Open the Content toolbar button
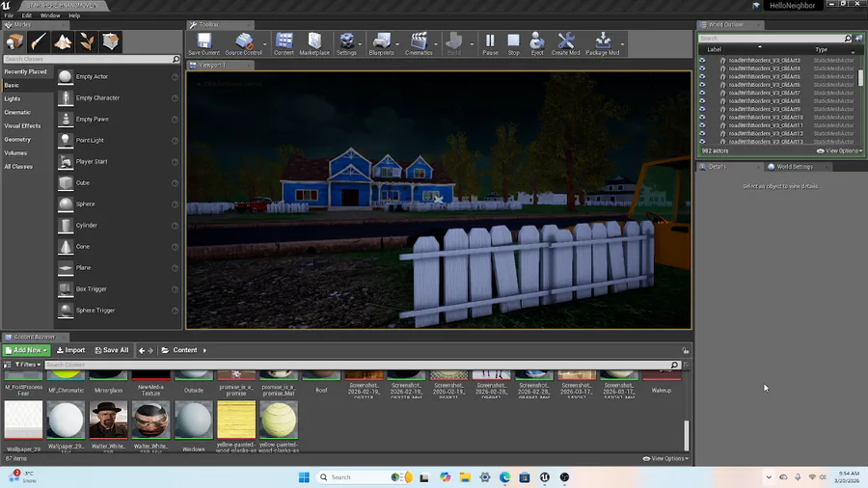 tap(284, 43)
